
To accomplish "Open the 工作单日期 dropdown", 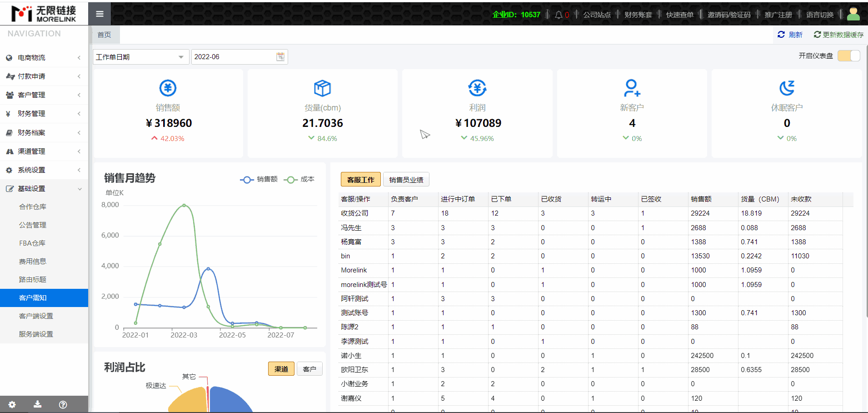I will [x=140, y=57].
